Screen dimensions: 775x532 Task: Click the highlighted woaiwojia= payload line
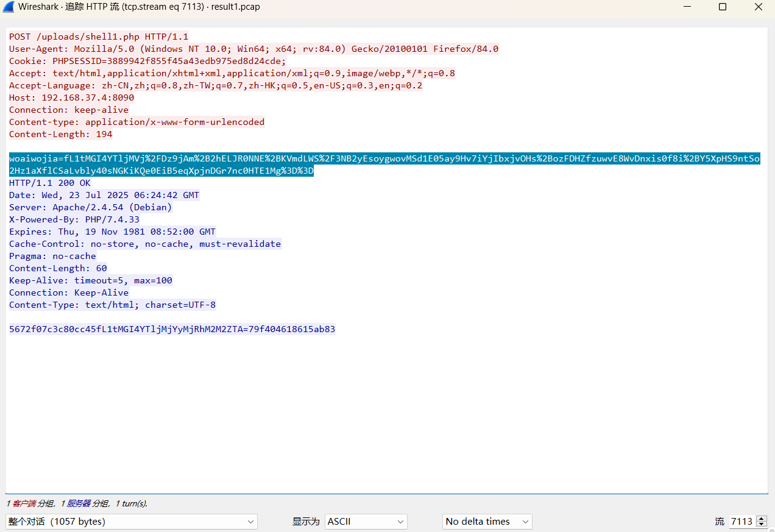click(x=384, y=165)
